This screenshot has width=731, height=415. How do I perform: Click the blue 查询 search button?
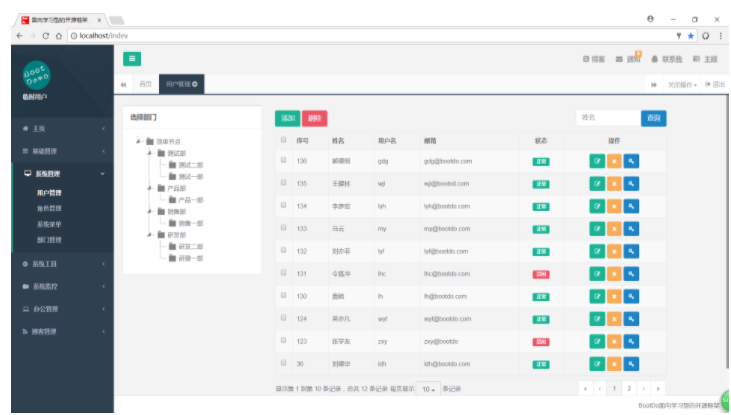[x=654, y=118]
